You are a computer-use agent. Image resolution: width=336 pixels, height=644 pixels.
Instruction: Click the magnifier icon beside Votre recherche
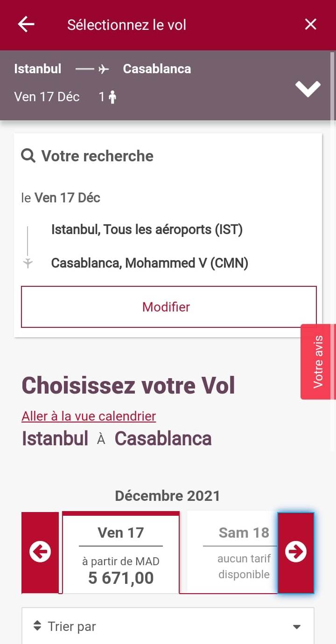coord(28,156)
